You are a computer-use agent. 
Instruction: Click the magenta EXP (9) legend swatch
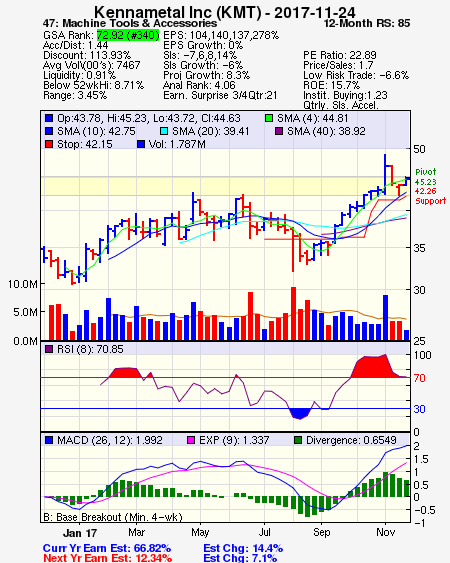[x=191, y=440]
